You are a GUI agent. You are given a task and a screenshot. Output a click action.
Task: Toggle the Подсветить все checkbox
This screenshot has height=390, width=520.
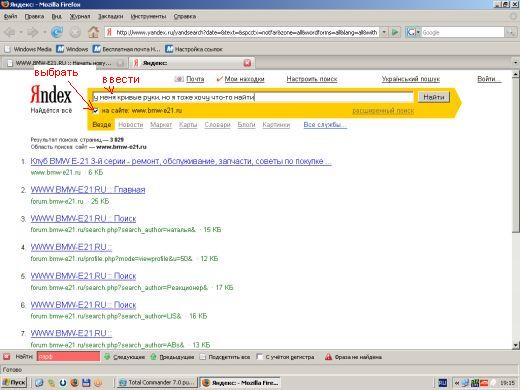[x=202, y=357]
